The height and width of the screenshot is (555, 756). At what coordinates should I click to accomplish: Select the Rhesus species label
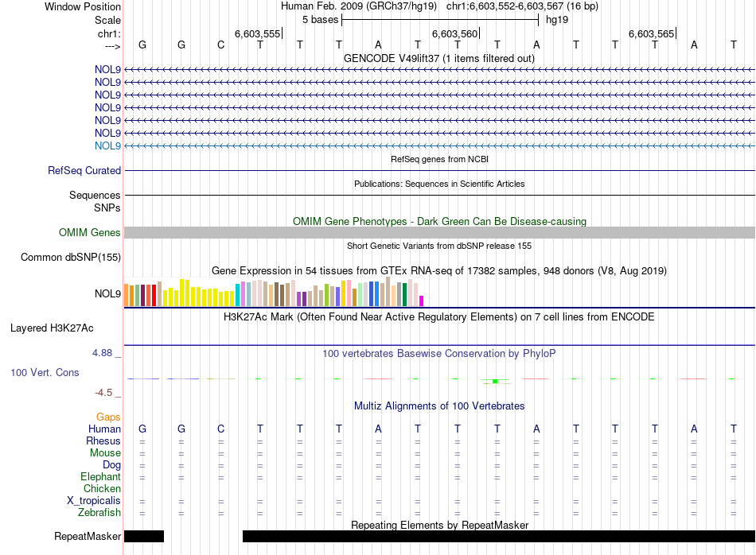103,441
